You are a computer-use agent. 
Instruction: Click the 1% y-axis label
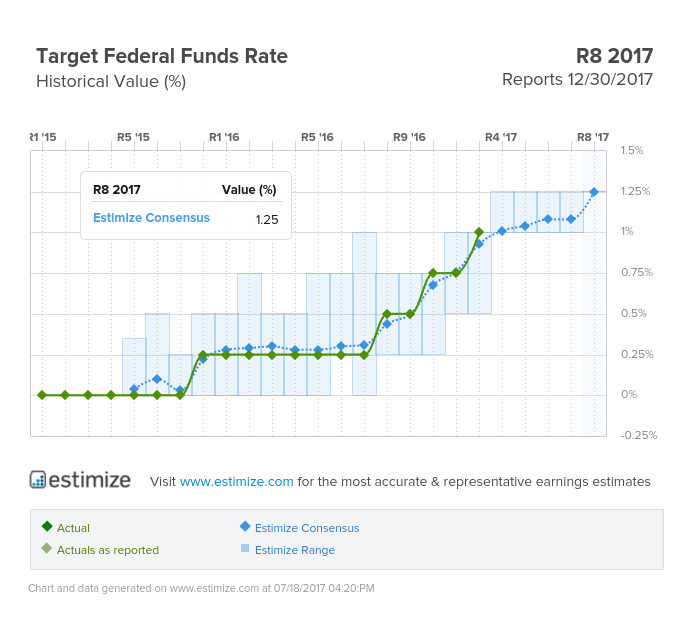[x=627, y=232]
